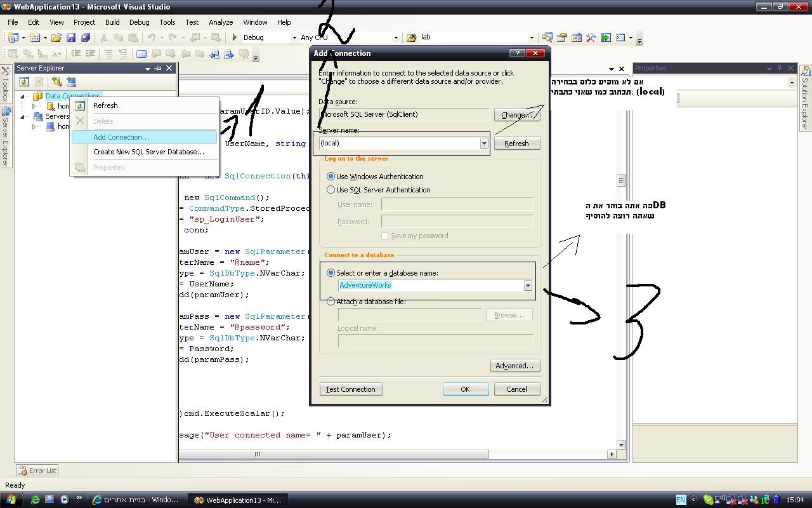Image resolution: width=812 pixels, height=508 pixels.
Task: Click the Connect to Database icon in Server Explorer
Action: pos(57,81)
